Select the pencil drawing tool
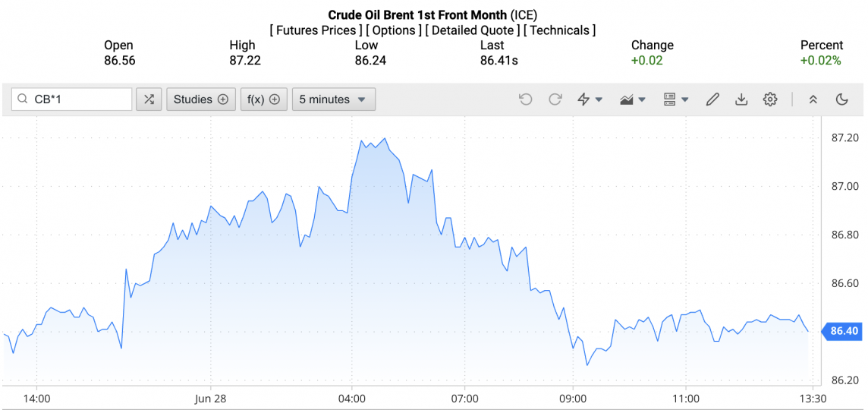Viewport: 868px width, 410px height. (712, 99)
